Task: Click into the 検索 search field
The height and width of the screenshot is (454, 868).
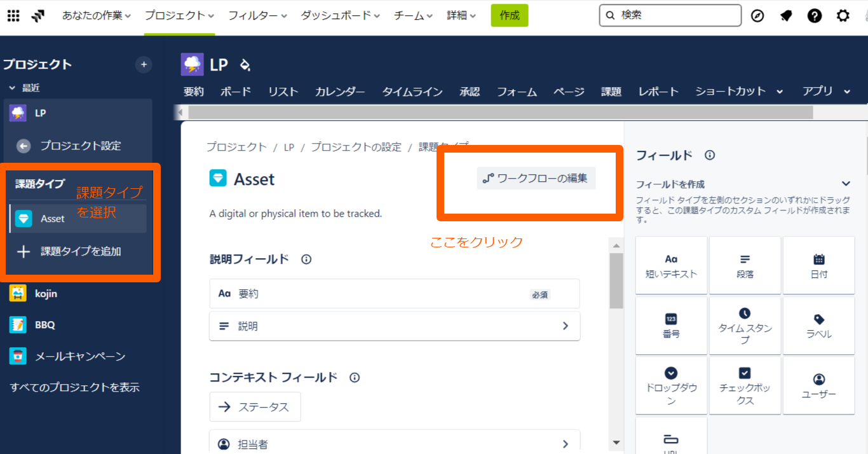Action: [670, 16]
